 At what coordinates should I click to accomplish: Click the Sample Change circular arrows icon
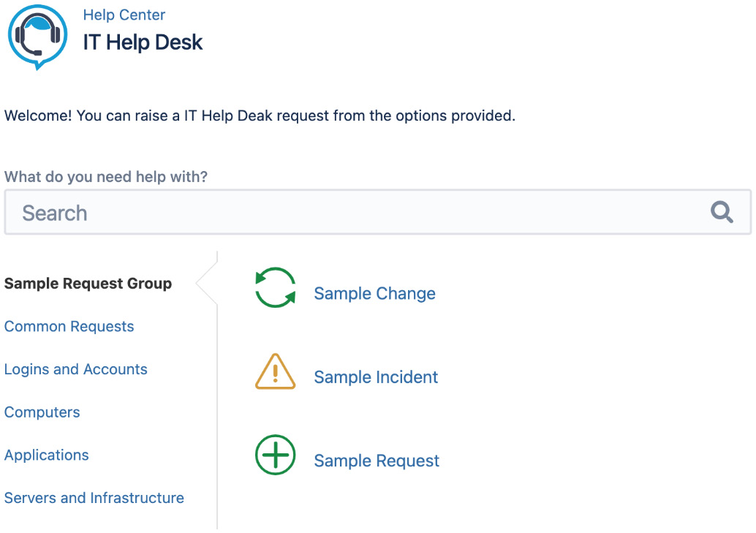point(275,287)
